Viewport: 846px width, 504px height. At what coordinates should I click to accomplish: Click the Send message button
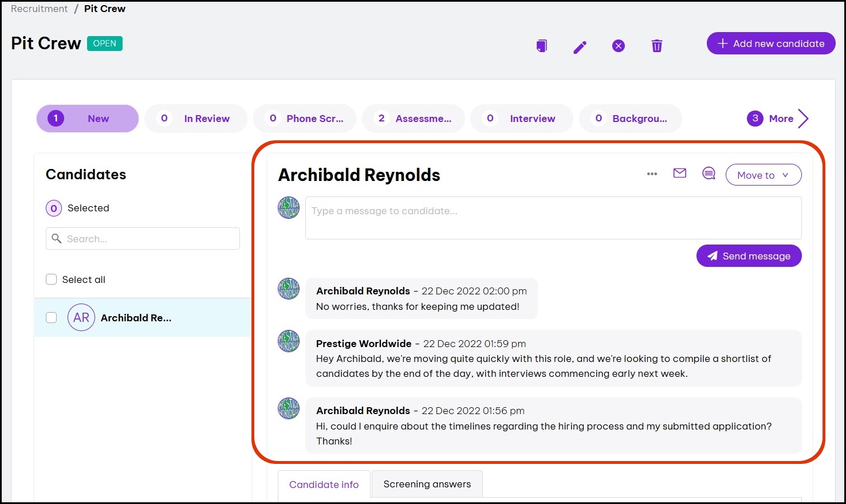(x=749, y=256)
